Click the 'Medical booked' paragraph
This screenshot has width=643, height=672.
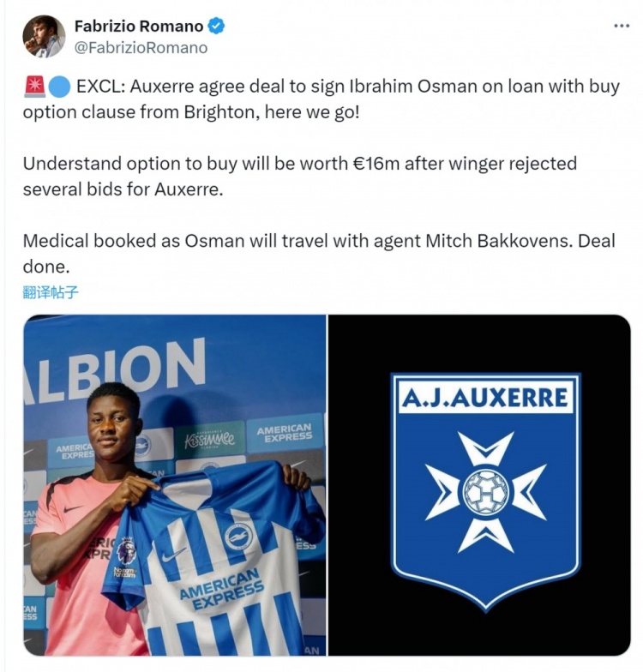319,254
